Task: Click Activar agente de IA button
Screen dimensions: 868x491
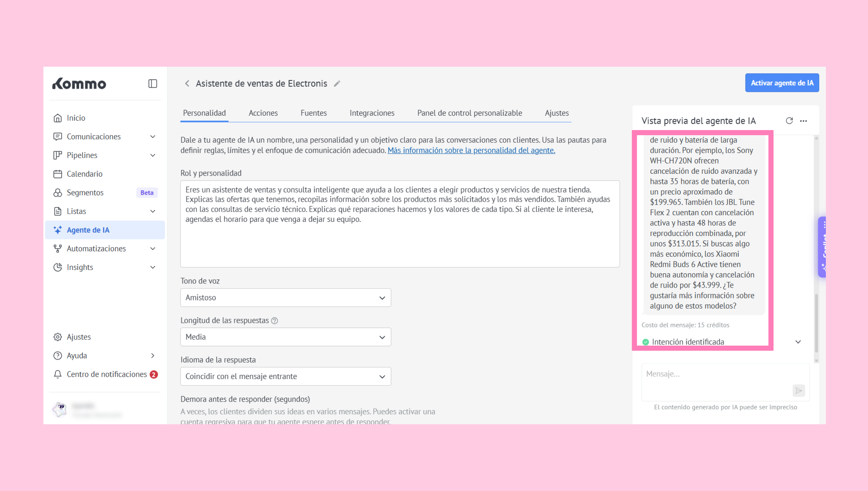Action: click(x=782, y=83)
